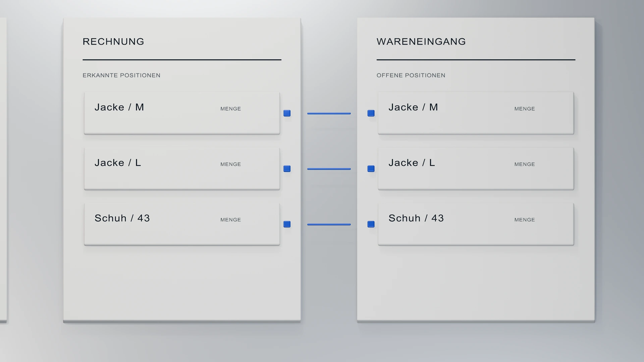
Task: Click MENGE label on Wareneingang Jacke / M
Action: [x=525, y=109]
